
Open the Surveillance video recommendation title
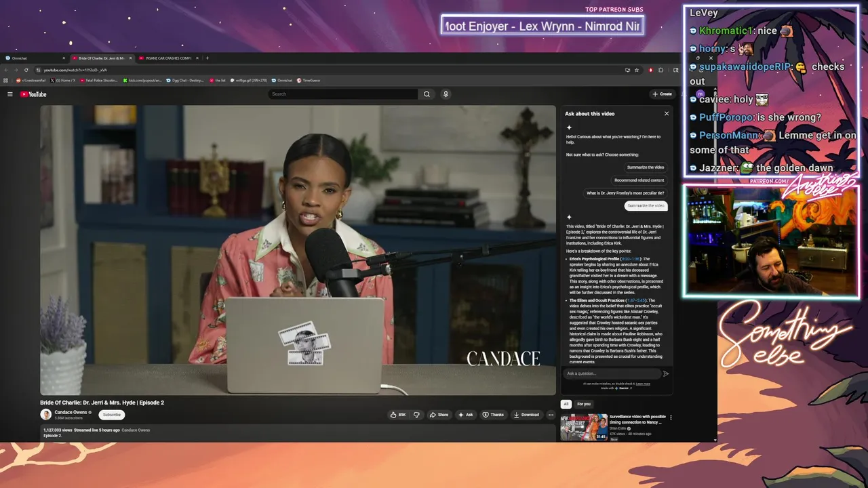637,420
